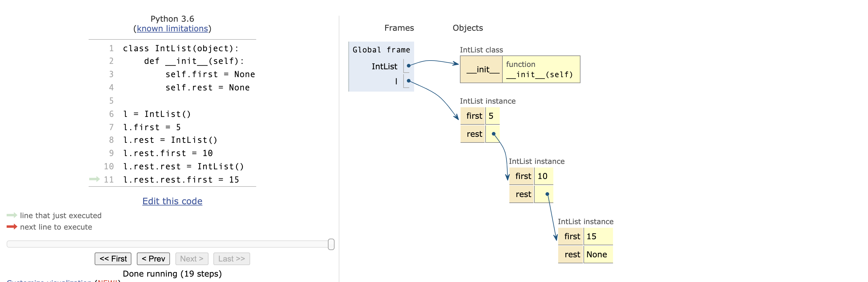Click the rest pointer dot beside first 5
Image resolution: width=868 pixels, height=282 pixels.
coord(494,134)
